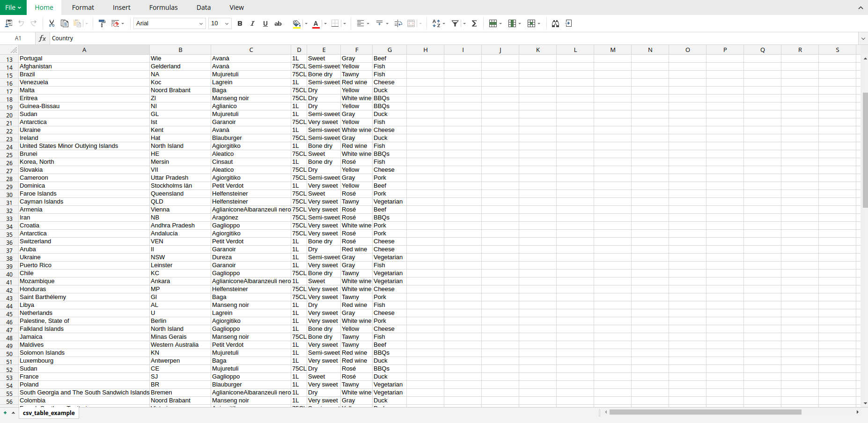The height and width of the screenshot is (423, 868).
Task: Open Find and Replace with the binoculars icon
Action: click(555, 23)
